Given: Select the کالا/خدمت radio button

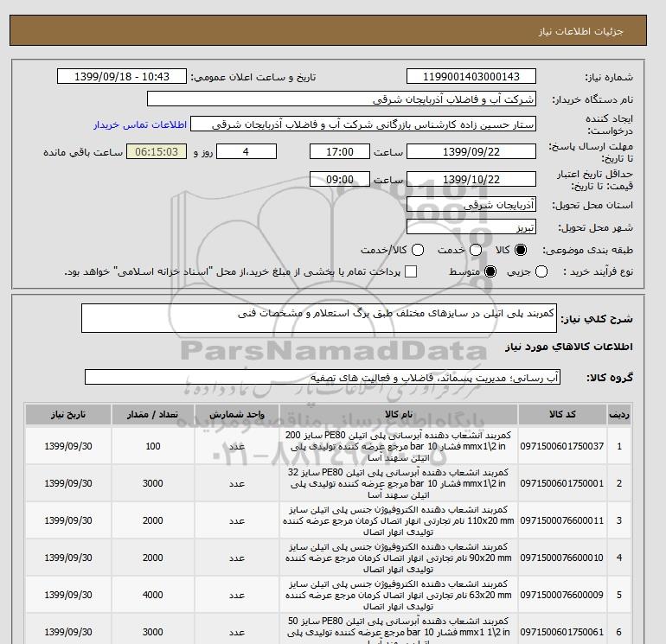Looking at the screenshot, I should (x=418, y=250).
